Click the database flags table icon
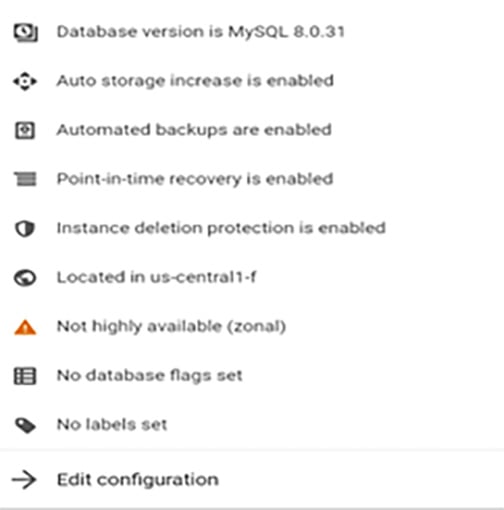 pos(25,376)
